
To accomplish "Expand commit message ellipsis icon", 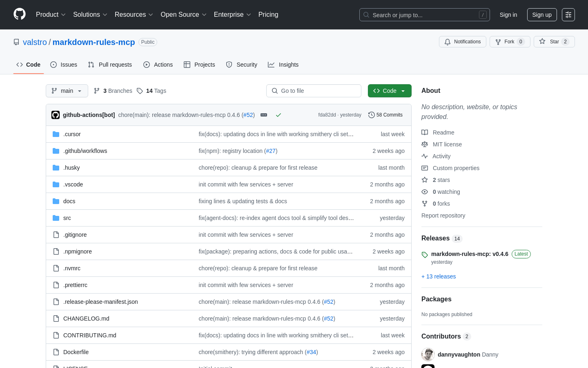I will [x=264, y=115].
